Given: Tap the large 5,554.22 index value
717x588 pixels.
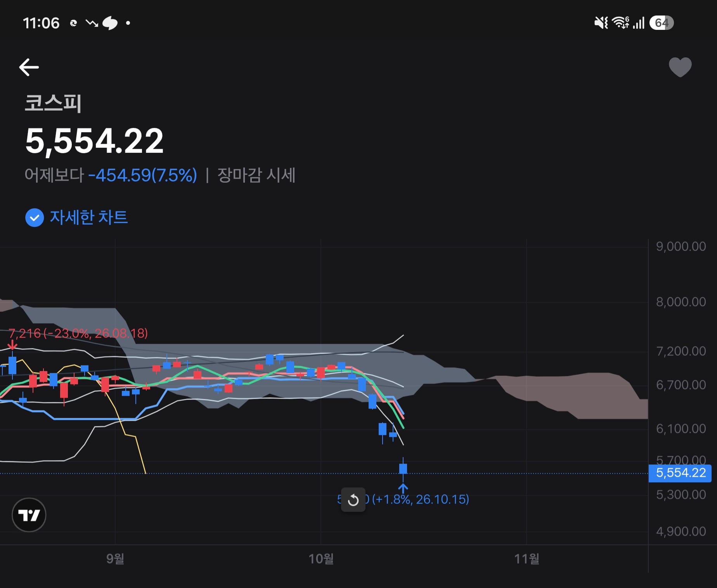Looking at the screenshot, I should pos(94,142).
